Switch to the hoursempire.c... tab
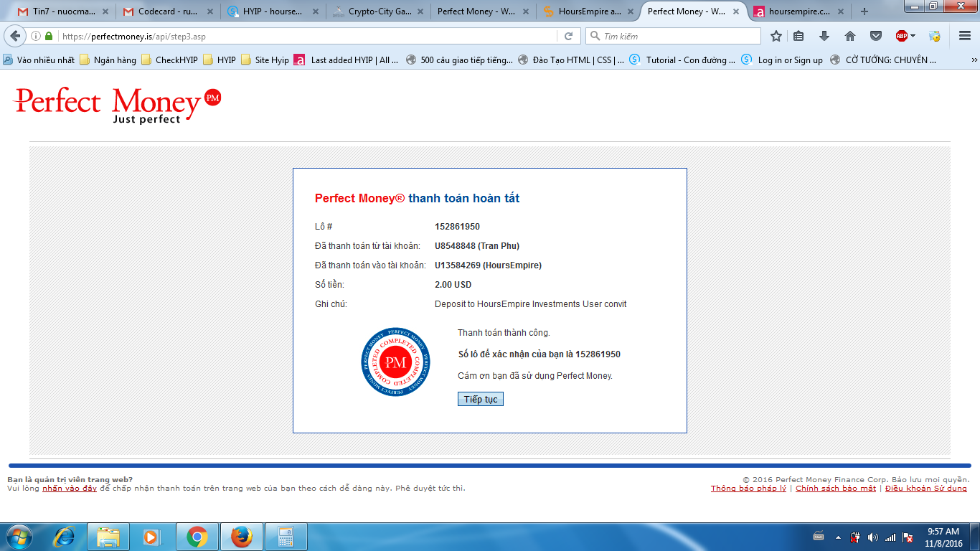Image resolution: width=980 pixels, height=551 pixels. pyautogui.click(x=798, y=11)
